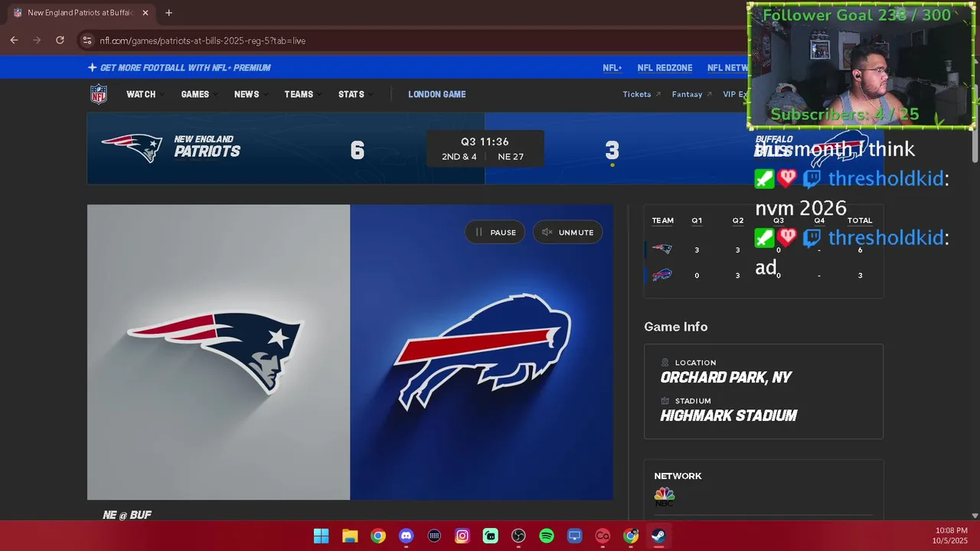Click the NE @ BUF caption
This screenshot has width=980, height=551.
coord(127,515)
